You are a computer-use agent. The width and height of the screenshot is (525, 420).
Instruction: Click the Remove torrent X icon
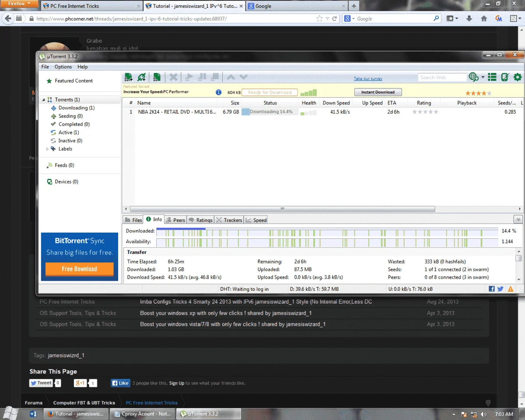[x=173, y=77]
